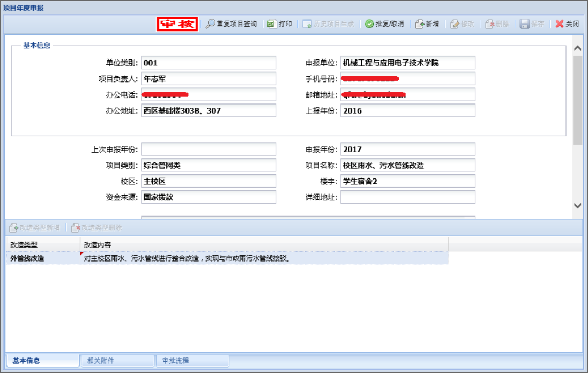The height and width of the screenshot is (373, 588).
Task: Click the 修改 edit pencil icon
Action: pos(455,24)
